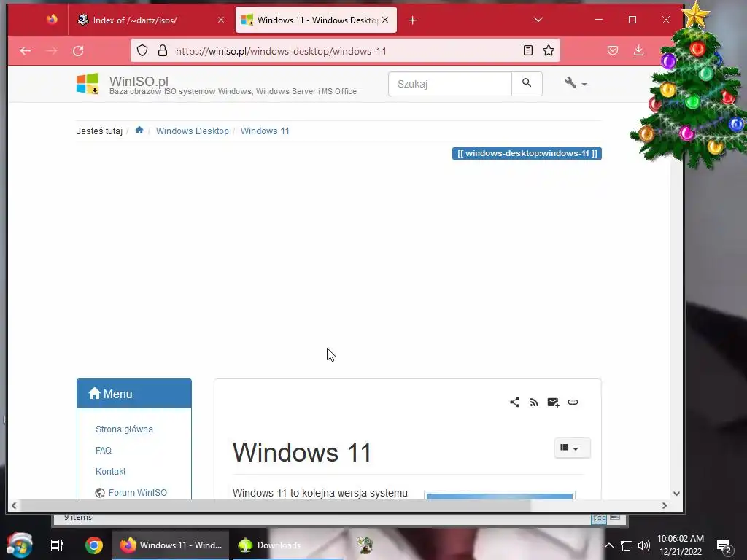Switch Explorer window to details view icon
The height and width of the screenshot is (560, 747).
599,518
